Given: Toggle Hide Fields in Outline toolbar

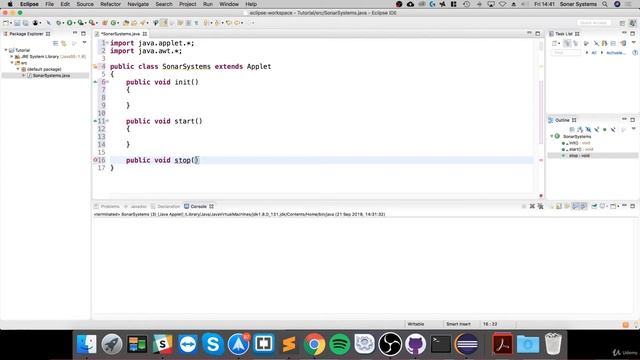Looking at the screenshot, I should coord(588,129).
